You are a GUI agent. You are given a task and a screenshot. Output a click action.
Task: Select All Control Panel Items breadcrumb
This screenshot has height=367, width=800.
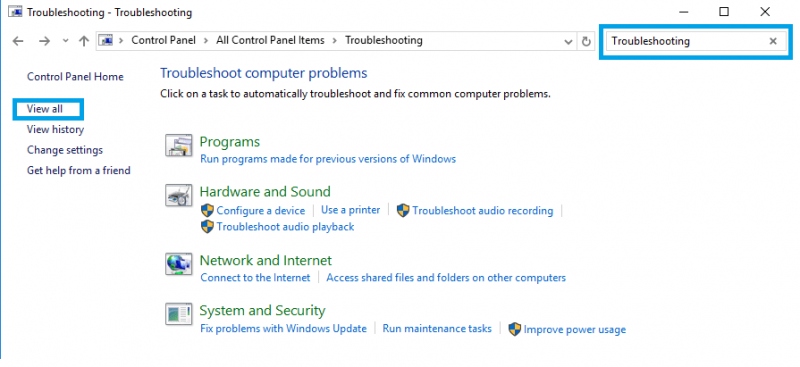click(270, 40)
